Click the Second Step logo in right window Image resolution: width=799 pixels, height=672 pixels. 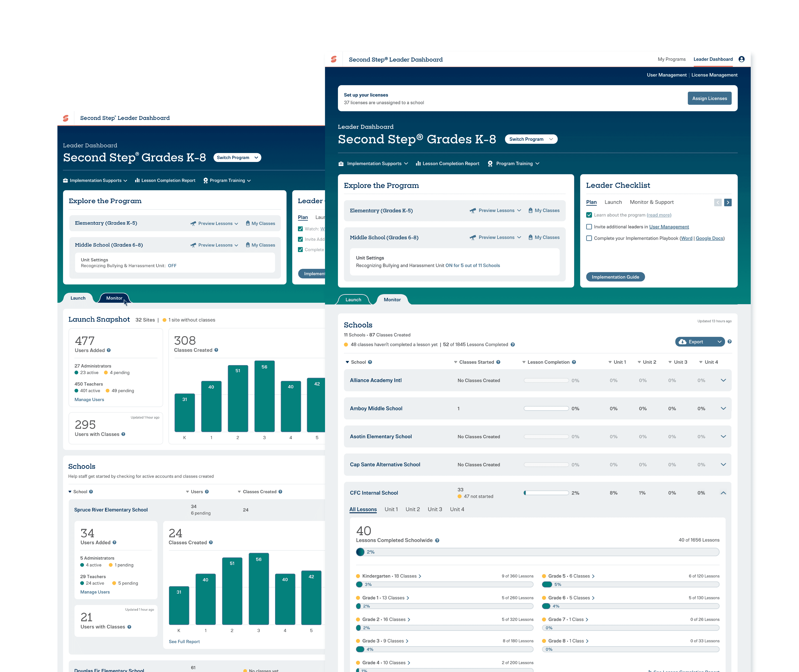click(334, 59)
